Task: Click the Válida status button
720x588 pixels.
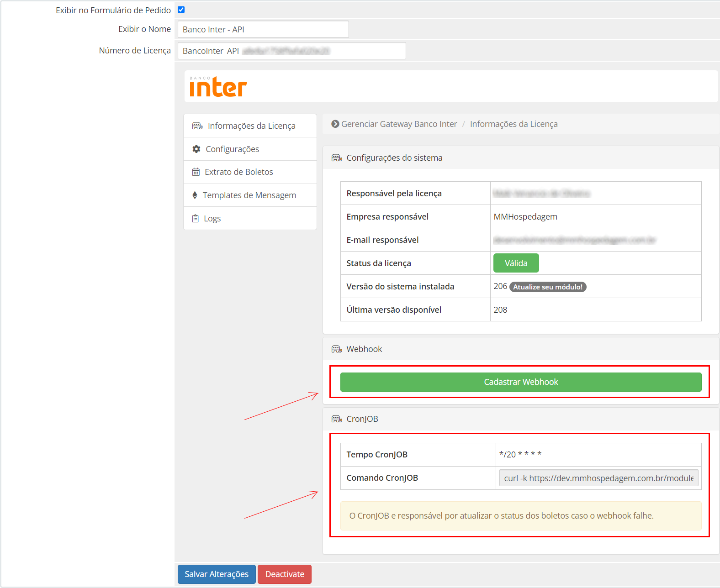Action: tap(516, 263)
